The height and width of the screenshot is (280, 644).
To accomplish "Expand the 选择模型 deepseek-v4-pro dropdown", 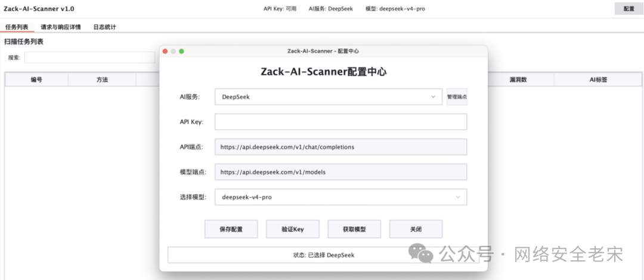I will pos(341,197).
